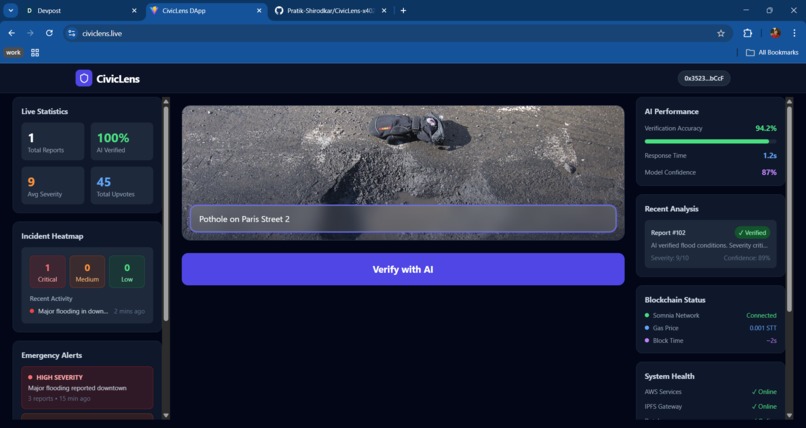Click the Gas Price 0.001 STT value

coord(763,328)
